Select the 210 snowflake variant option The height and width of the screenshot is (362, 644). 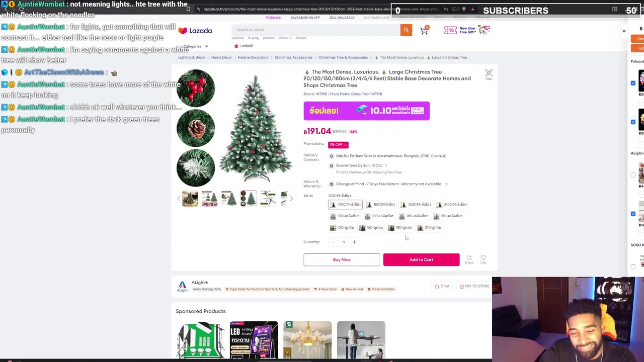[x=448, y=216]
